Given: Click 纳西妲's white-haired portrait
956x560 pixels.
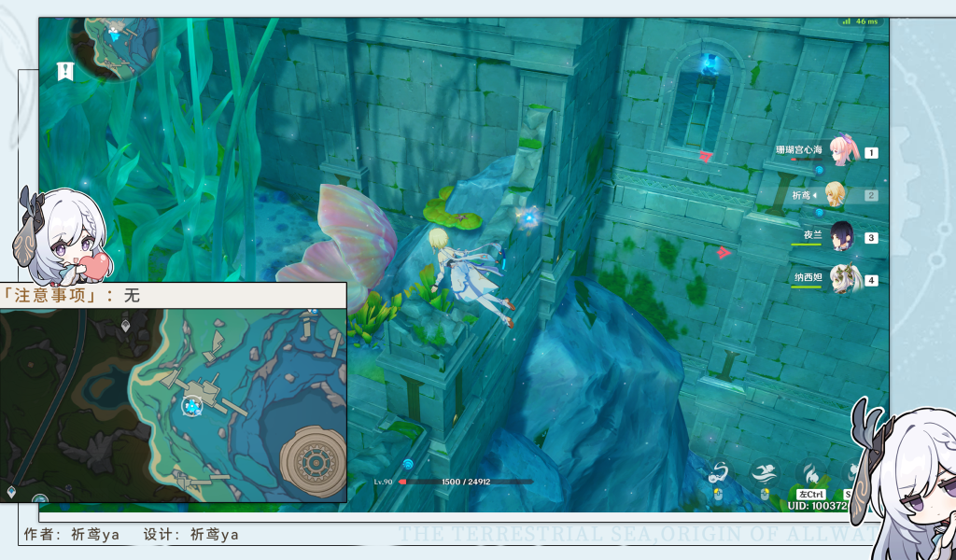Looking at the screenshot, I should [844, 279].
